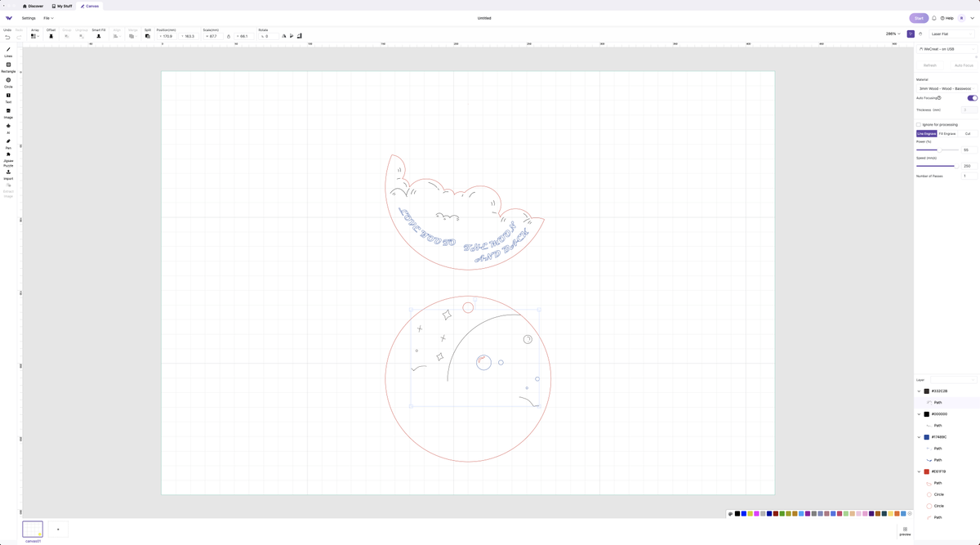Screen dimensions: 980x545
Task: Collapse the #E61F19 layer group
Action: click(918, 471)
